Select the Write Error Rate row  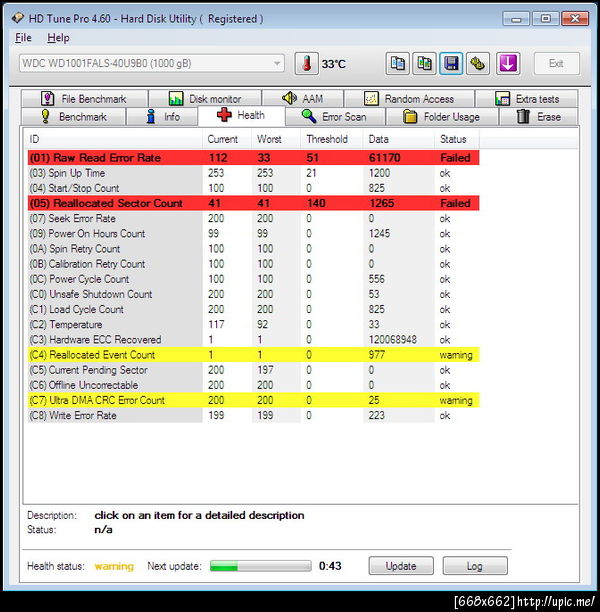click(x=253, y=415)
